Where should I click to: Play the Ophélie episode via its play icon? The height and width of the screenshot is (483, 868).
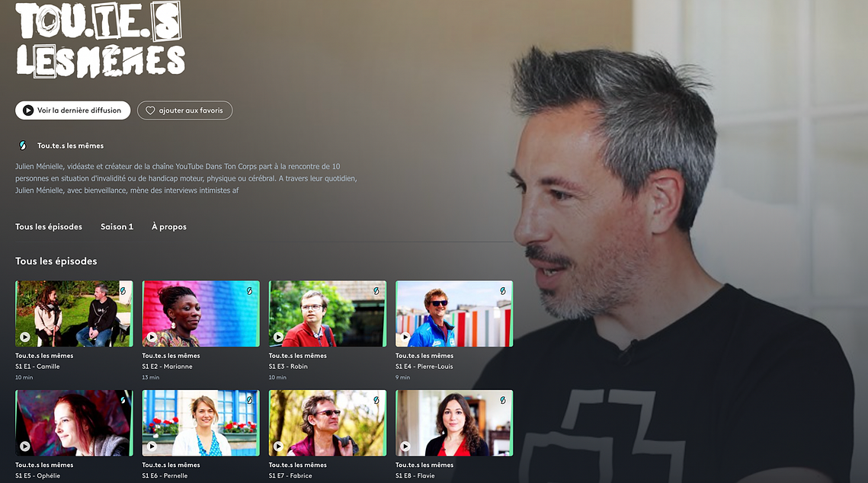25,446
